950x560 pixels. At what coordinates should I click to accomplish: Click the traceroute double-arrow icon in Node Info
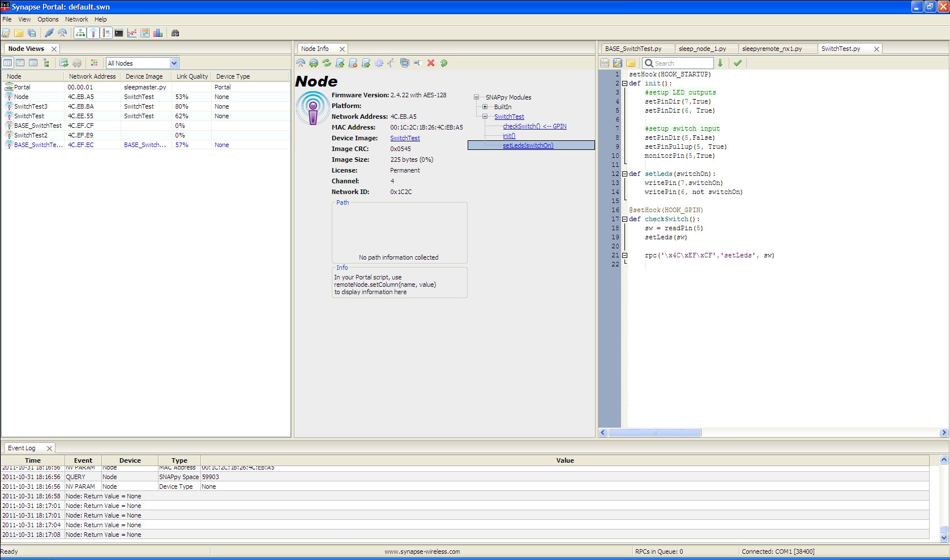(x=314, y=63)
